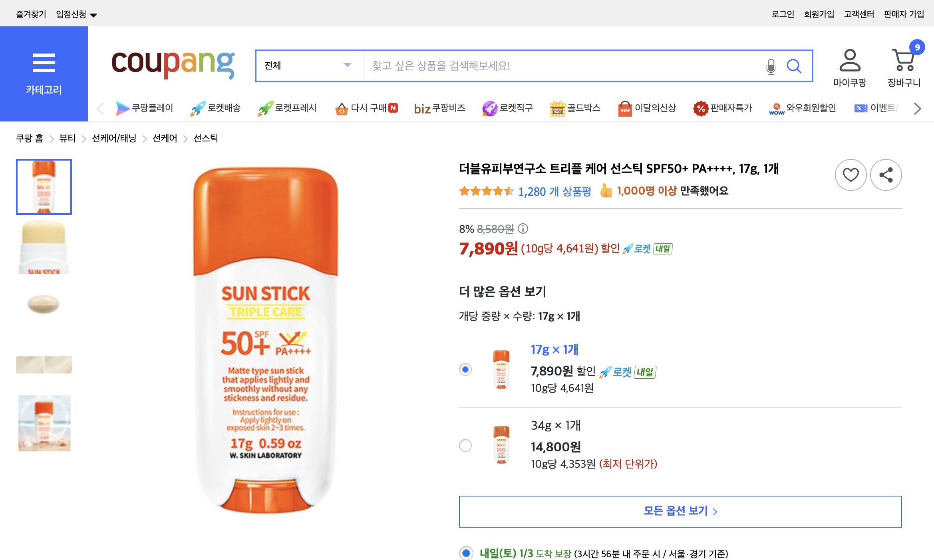Screen dimensions: 934x560
Task: Click the voice search microphone icon
Action: [x=770, y=66]
